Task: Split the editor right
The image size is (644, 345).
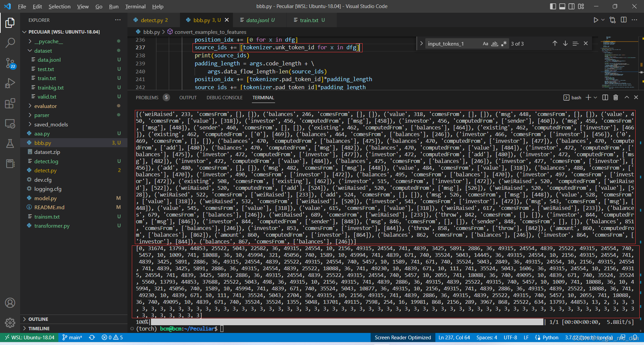Action: (x=624, y=20)
